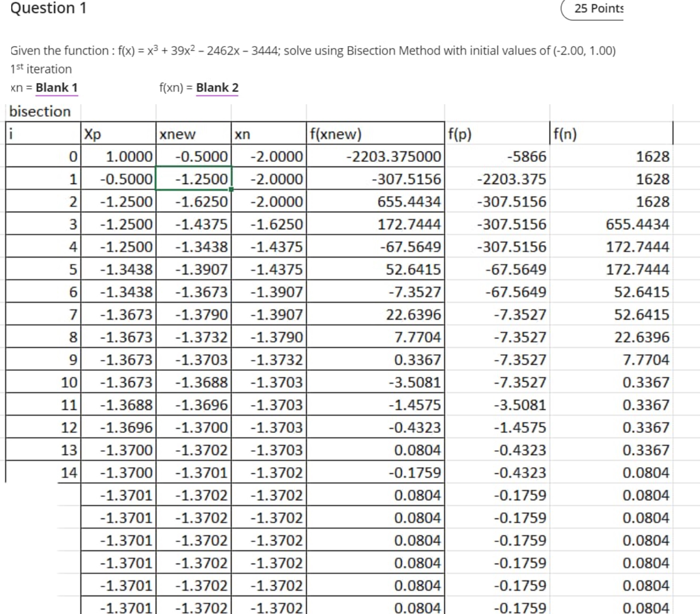Screen dimensions: 700x614
Task: Click the Blank 2 answer link
Action: click(x=217, y=88)
